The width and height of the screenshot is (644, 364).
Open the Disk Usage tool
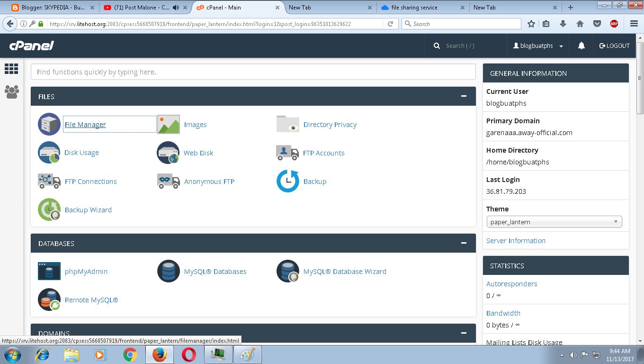click(81, 153)
